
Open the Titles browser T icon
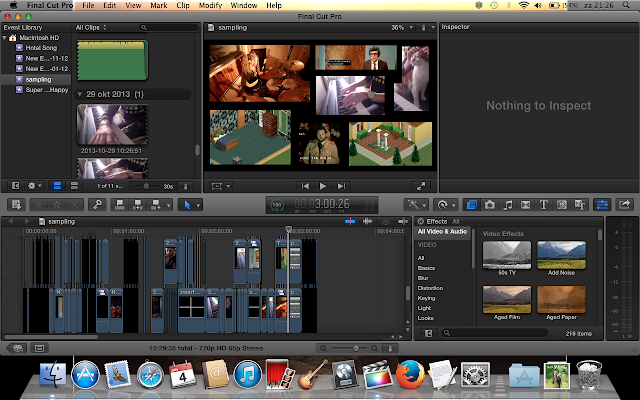[x=543, y=205]
